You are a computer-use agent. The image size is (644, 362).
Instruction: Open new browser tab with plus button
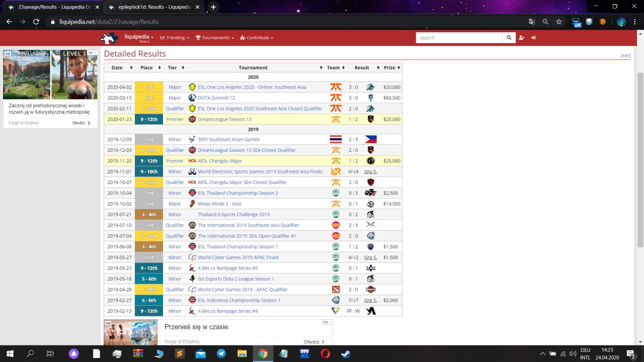click(x=213, y=7)
